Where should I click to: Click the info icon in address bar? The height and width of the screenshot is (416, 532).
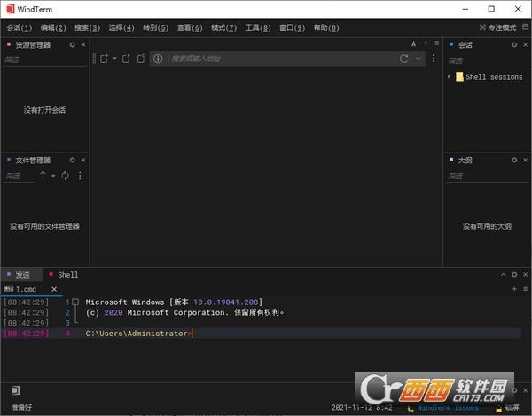[158, 59]
